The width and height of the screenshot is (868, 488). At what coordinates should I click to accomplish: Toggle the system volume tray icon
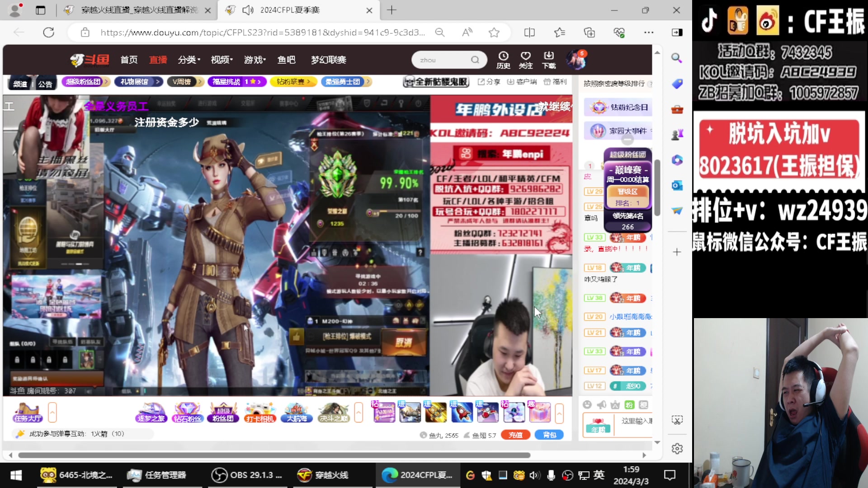click(534, 475)
